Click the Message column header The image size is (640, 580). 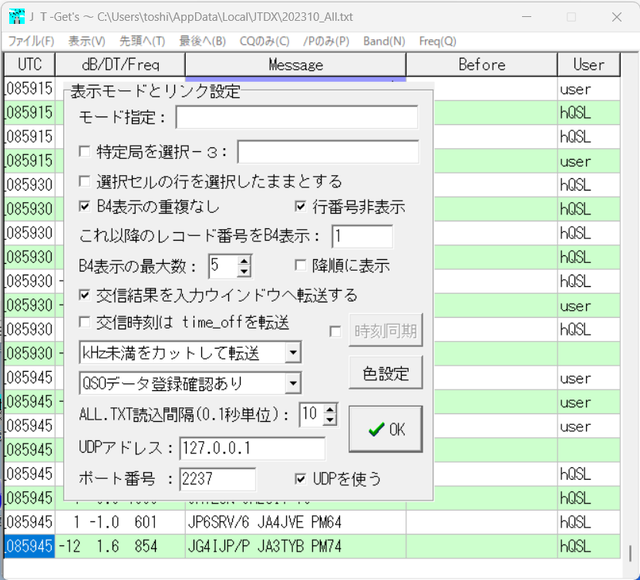tap(296, 64)
